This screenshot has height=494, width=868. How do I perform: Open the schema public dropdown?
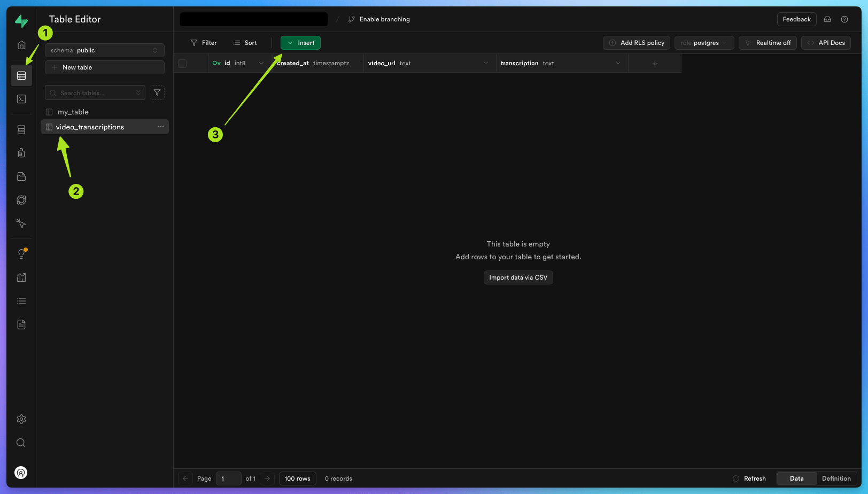(x=105, y=50)
